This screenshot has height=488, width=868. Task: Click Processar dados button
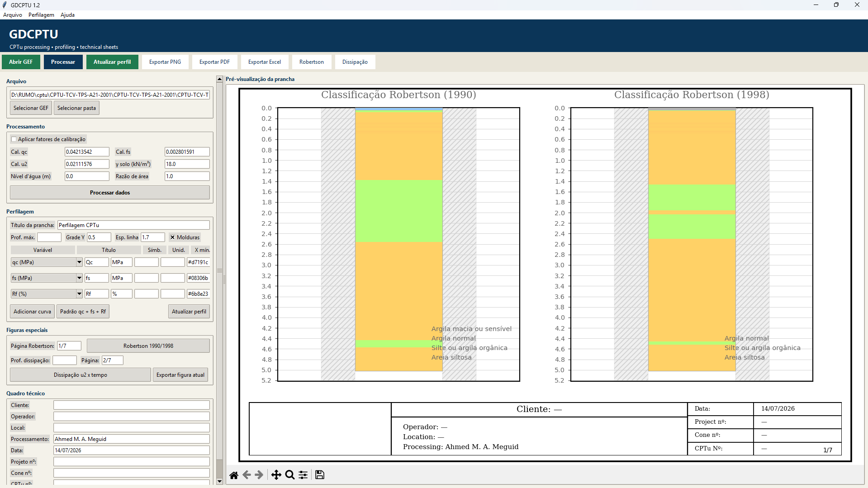point(110,193)
